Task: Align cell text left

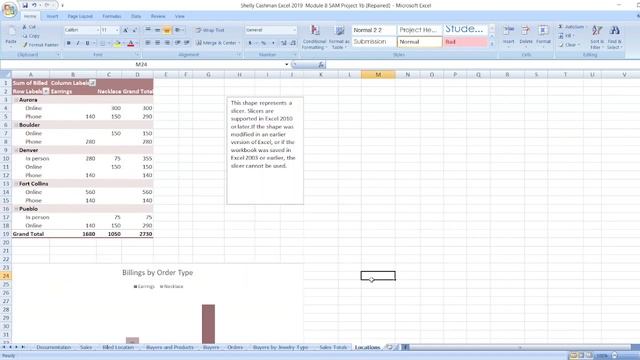Action: [148, 42]
